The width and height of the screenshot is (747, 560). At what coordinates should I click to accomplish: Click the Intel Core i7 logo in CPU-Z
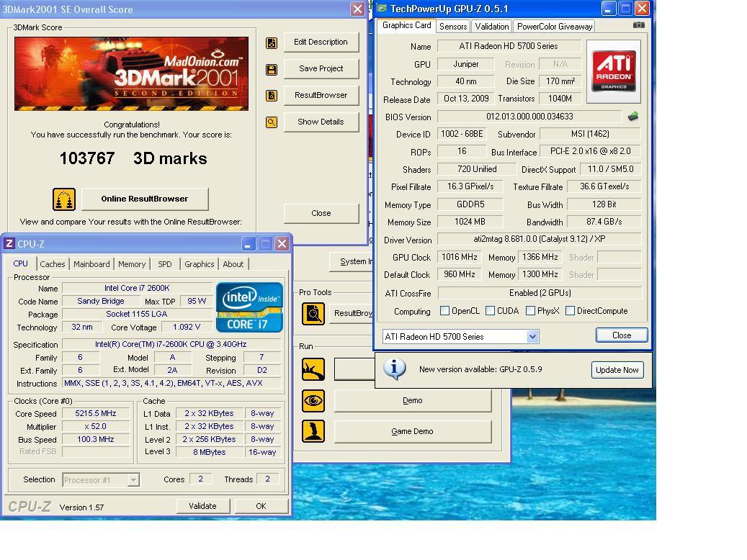249,307
